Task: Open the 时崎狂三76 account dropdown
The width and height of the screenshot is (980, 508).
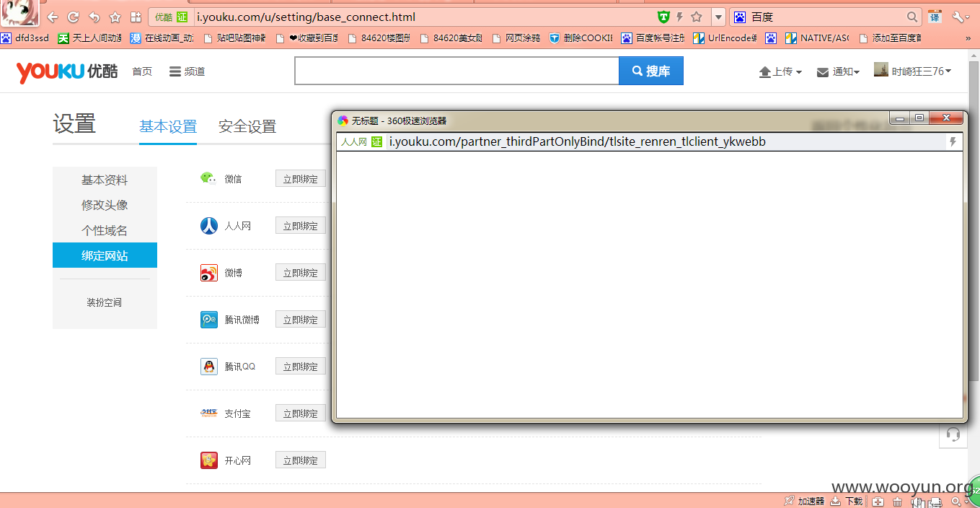Action: coord(913,71)
